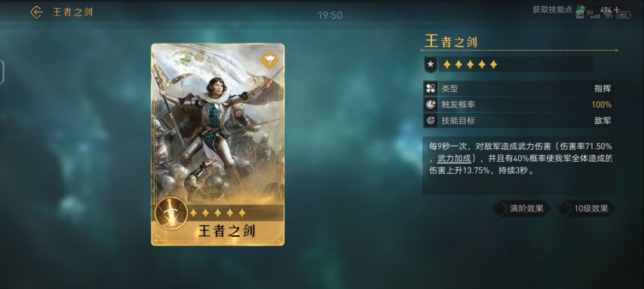The height and width of the screenshot is (289, 644).
Task: Tap the target icon beside 技能目标
Action: 431,121
